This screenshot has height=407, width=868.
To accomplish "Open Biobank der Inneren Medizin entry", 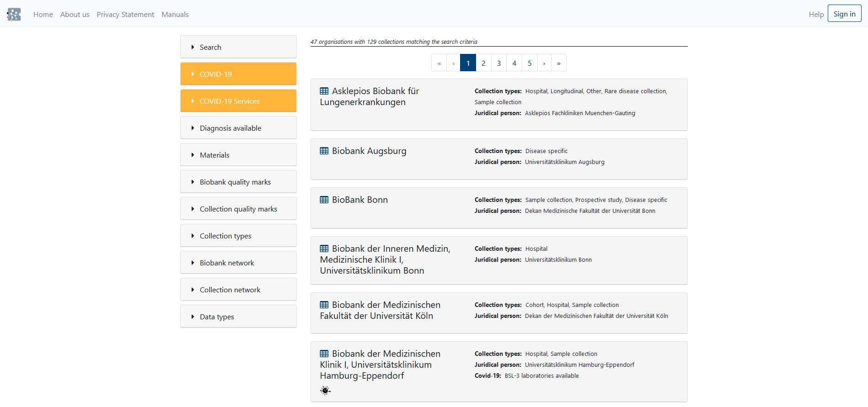I will pyautogui.click(x=385, y=259).
